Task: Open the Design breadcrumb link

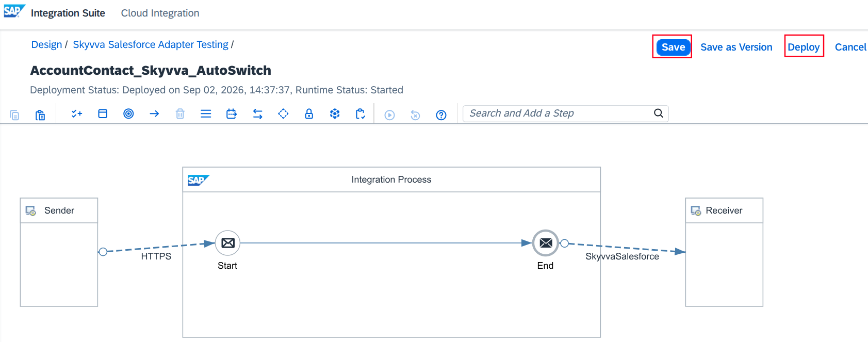Action: (46, 44)
